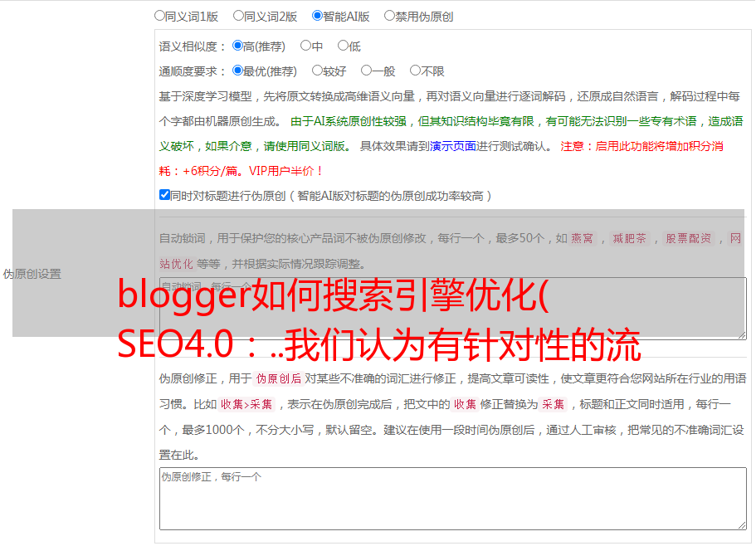Select the 同义词1版 radio option
The width and height of the screenshot is (756, 546).
159,16
